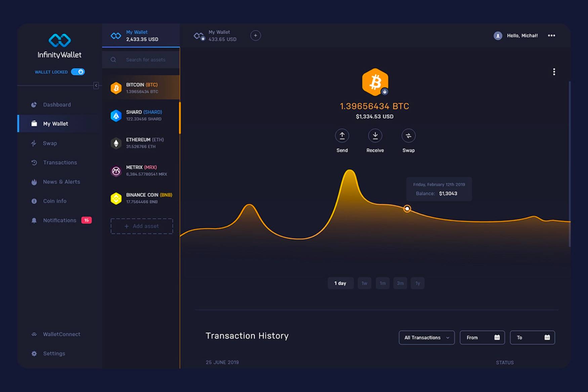Toggle the Wallet Locked switch
Viewport: 588px width, 392px height.
click(x=78, y=72)
